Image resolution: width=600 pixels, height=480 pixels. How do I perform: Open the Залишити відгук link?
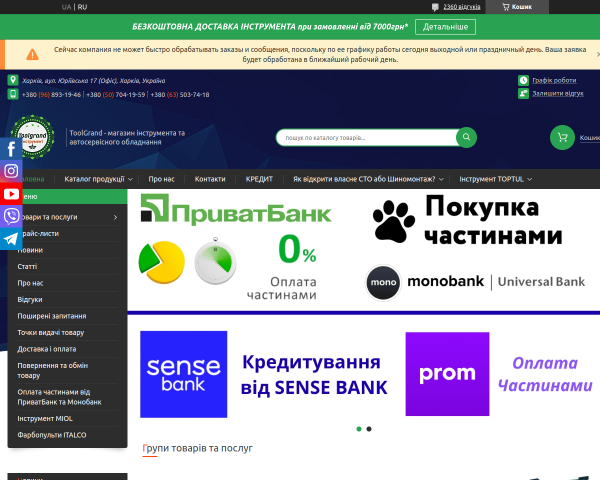pos(558,93)
